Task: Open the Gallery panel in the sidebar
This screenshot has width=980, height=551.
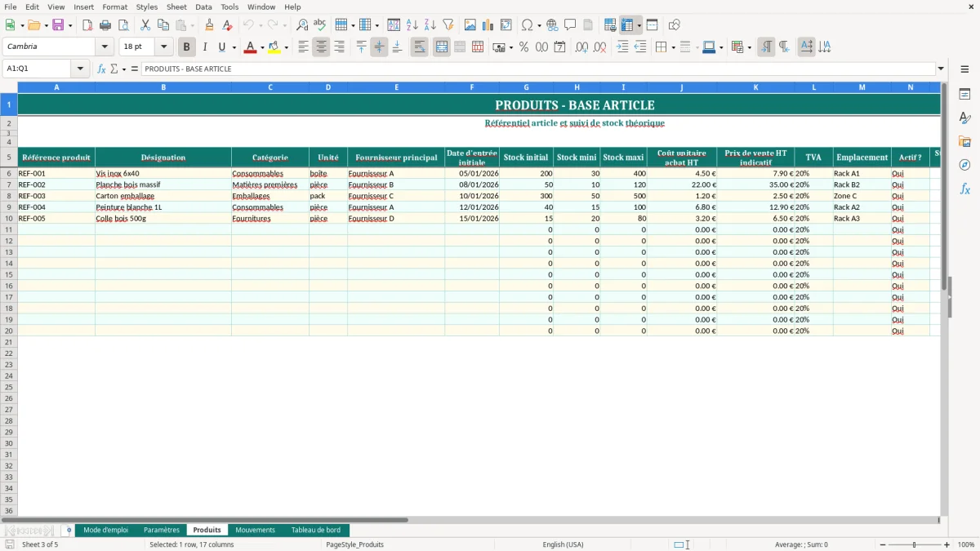Action: click(964, 141)
